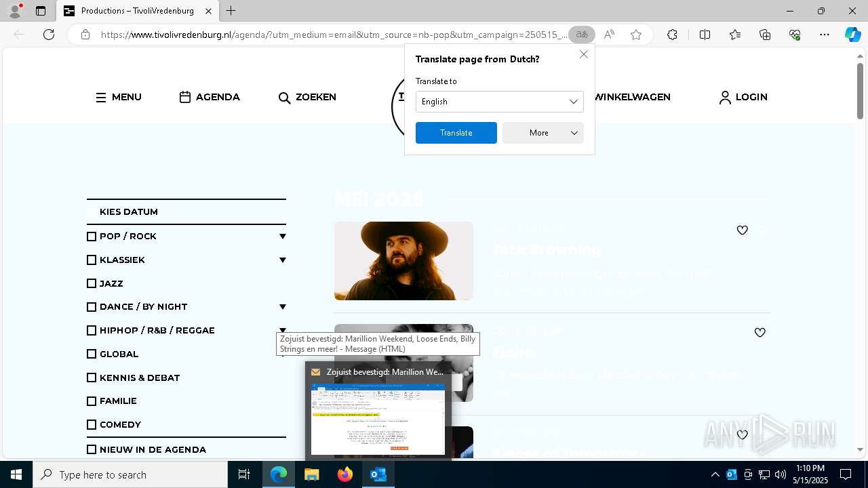Check the POP / ROCK filter
868x488 pixels.
(92, 237)
